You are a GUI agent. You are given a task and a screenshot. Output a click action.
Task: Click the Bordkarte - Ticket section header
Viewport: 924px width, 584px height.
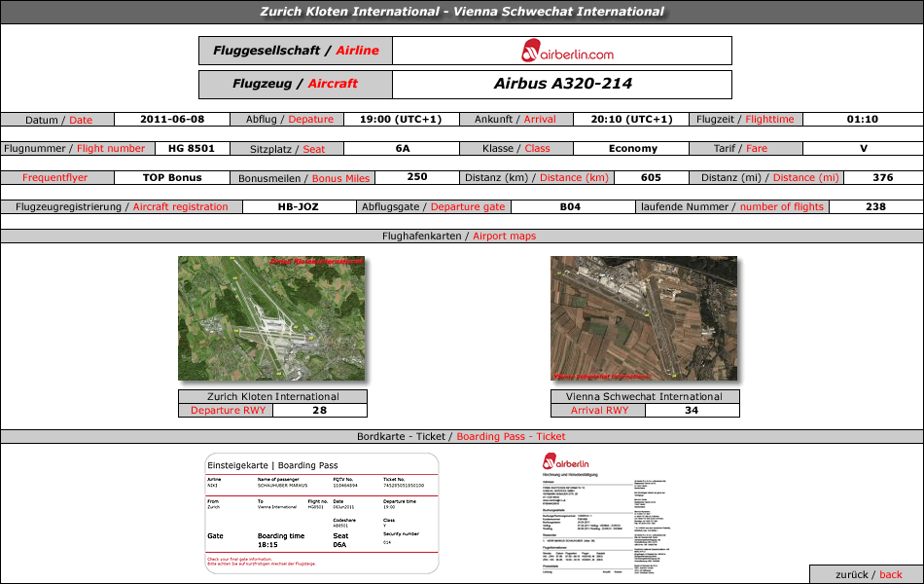pos(462,436)
